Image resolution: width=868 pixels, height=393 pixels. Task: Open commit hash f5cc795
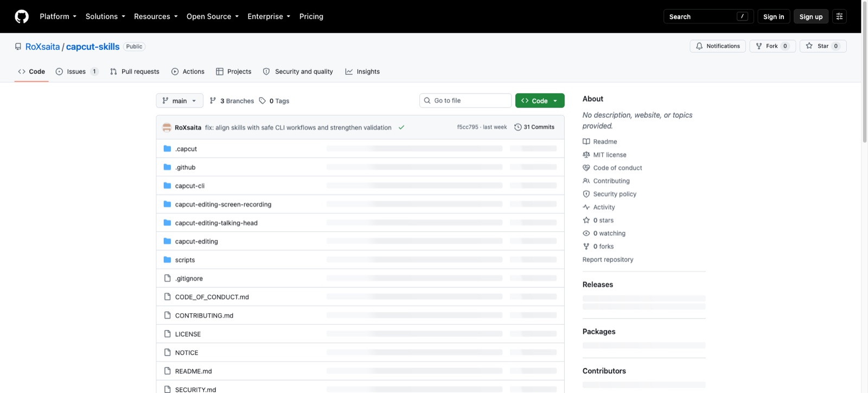point(468,127)
